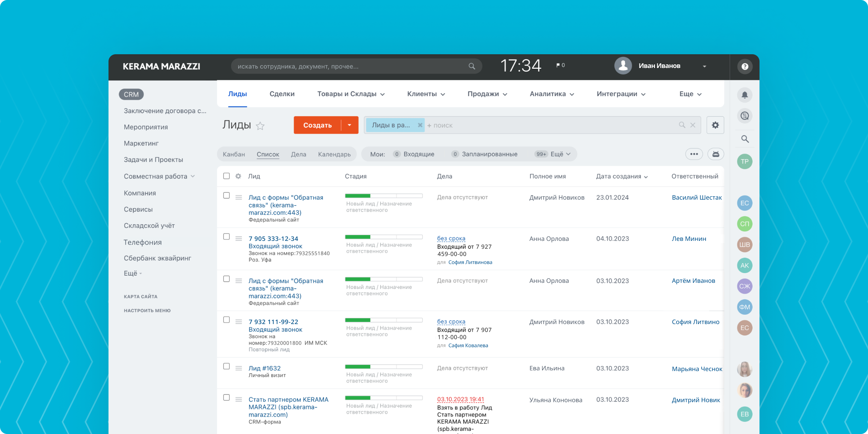Open Телефония in sidebar
Image resolution: width=868 pixels, height=434 pixels.
(x=142, y=242)
